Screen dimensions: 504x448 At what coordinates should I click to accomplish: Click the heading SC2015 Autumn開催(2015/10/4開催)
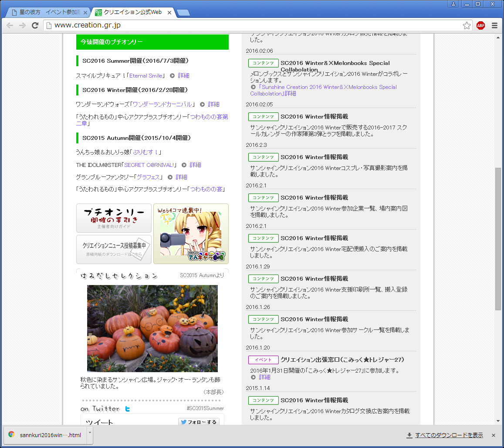(x=137, y=138)
